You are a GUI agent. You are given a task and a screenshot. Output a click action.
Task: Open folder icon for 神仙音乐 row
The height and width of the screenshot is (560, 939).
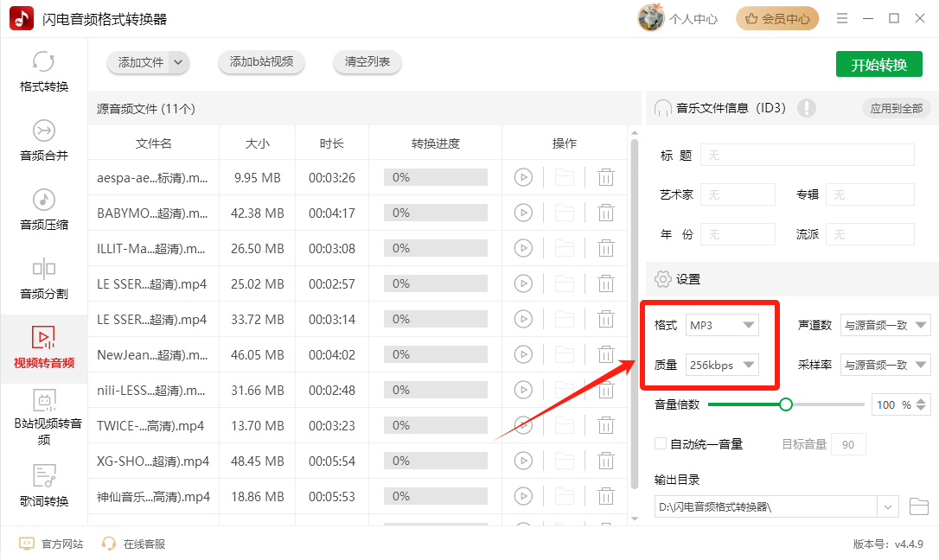(x=564, y=497)
